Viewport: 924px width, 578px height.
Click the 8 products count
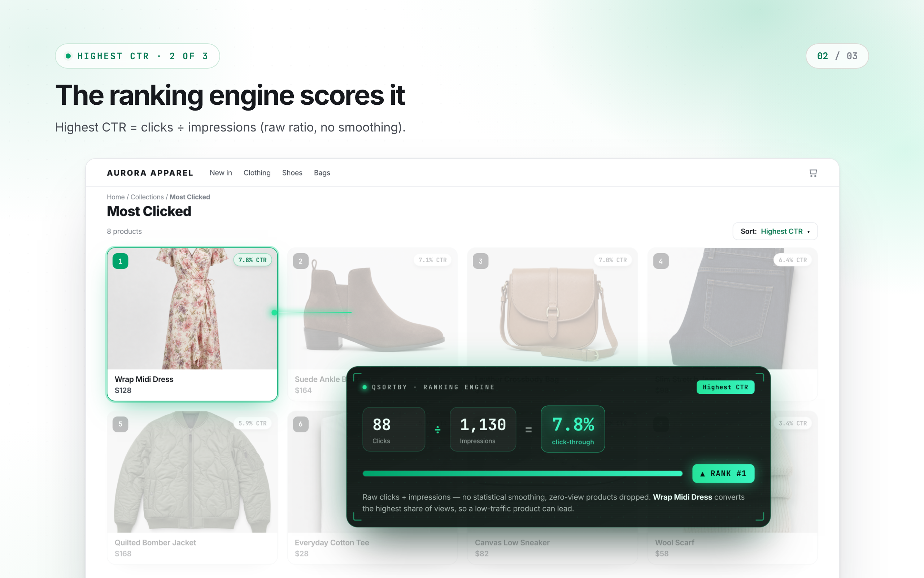[x=124, y=231]
